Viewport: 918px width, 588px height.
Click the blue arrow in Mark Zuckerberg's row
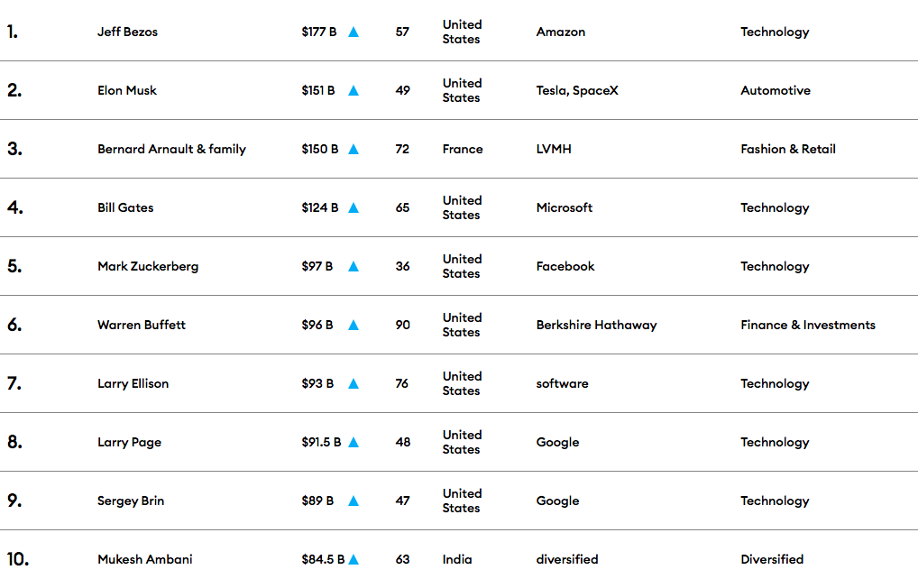(353, 267)
